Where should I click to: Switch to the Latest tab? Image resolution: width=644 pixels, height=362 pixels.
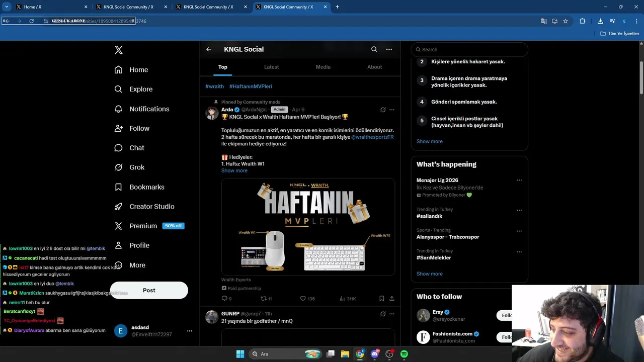click(x=271, y=67)
